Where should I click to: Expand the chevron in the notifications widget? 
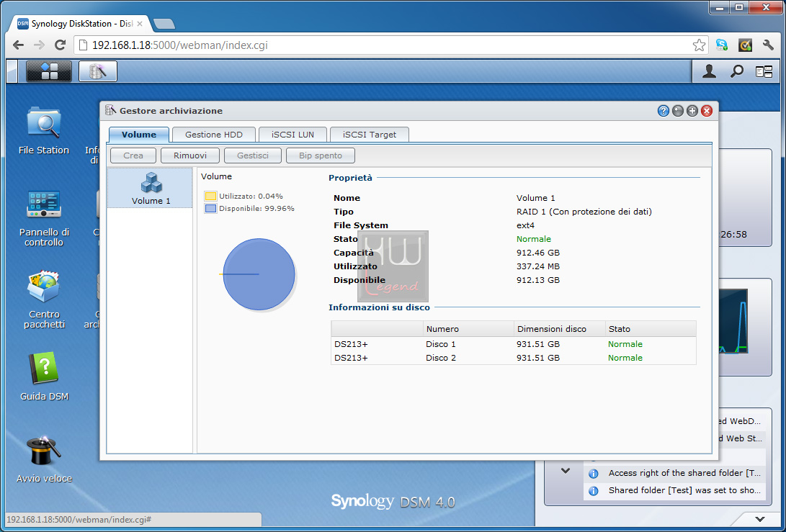pyautogui.click(x=566, y=471)
